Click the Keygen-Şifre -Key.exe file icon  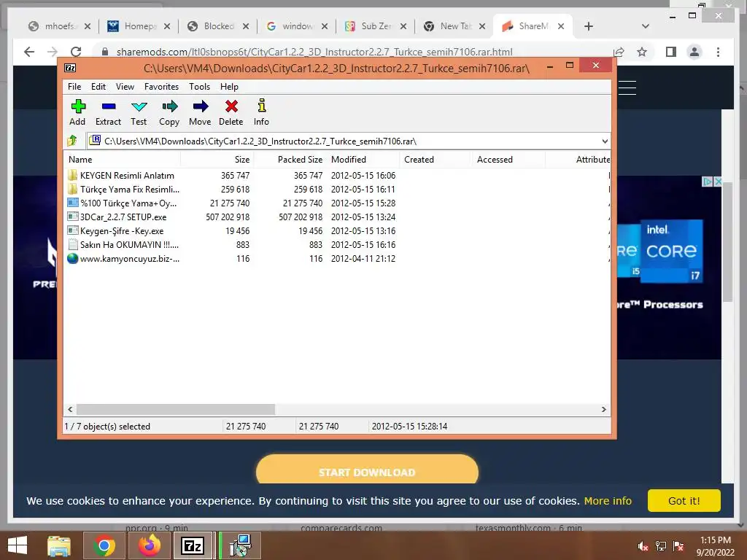point(72,230)
